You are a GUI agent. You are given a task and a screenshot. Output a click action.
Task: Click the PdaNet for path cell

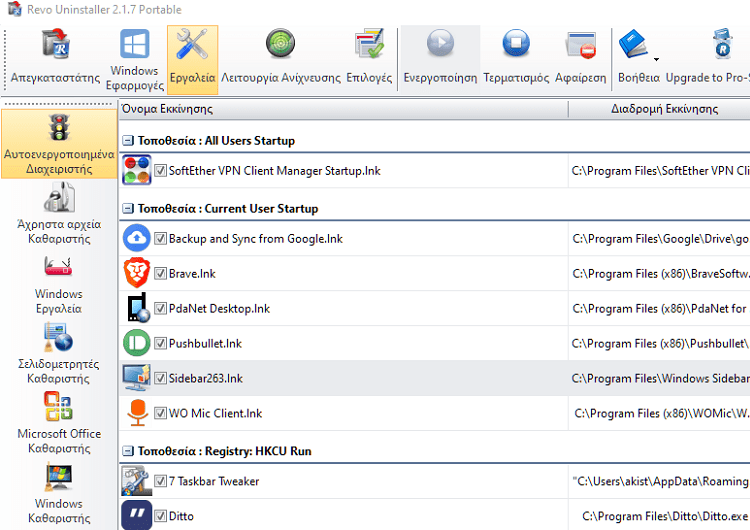660,308
